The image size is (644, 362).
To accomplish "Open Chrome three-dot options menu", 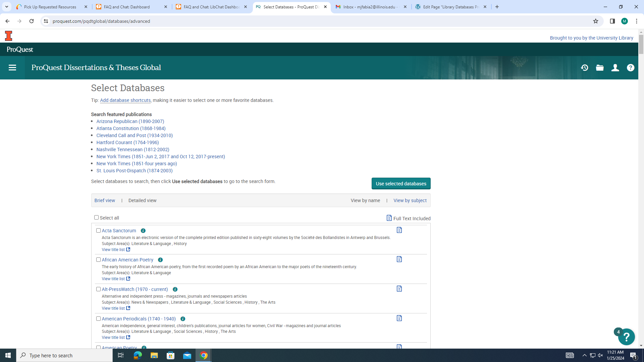I will coord(637,21).
